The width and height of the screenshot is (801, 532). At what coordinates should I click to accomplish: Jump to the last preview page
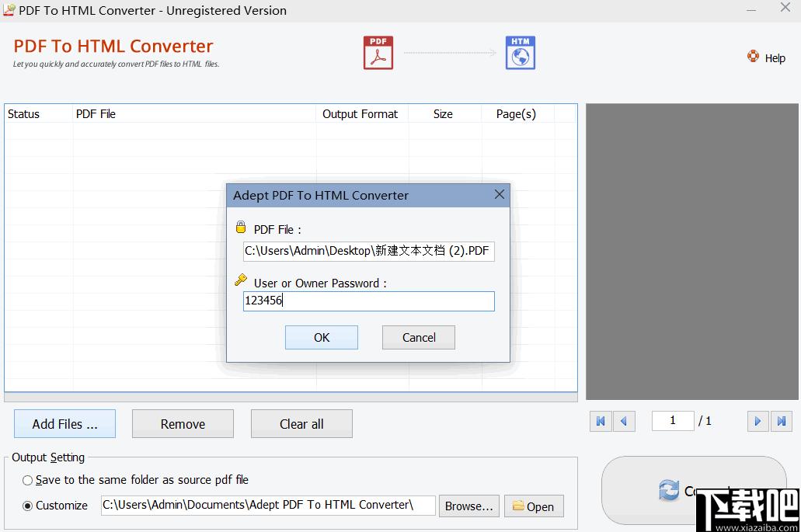click(x=781, y=421)
